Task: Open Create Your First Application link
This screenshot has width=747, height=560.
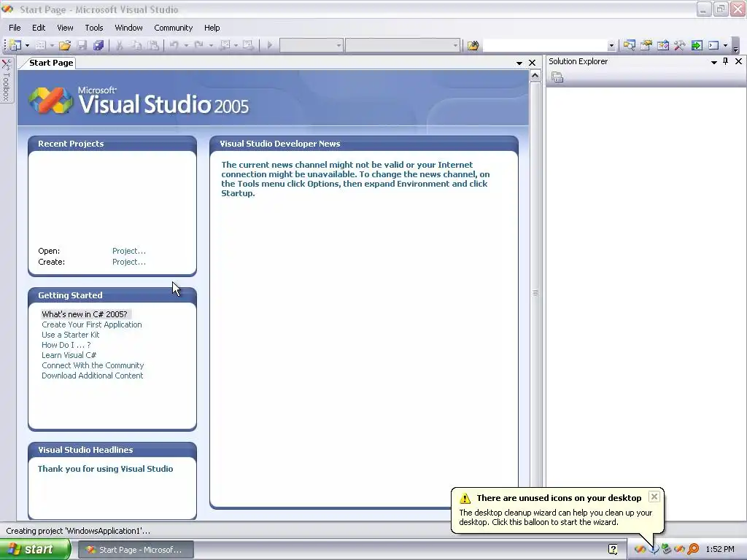Action: [x=91, y=324]
